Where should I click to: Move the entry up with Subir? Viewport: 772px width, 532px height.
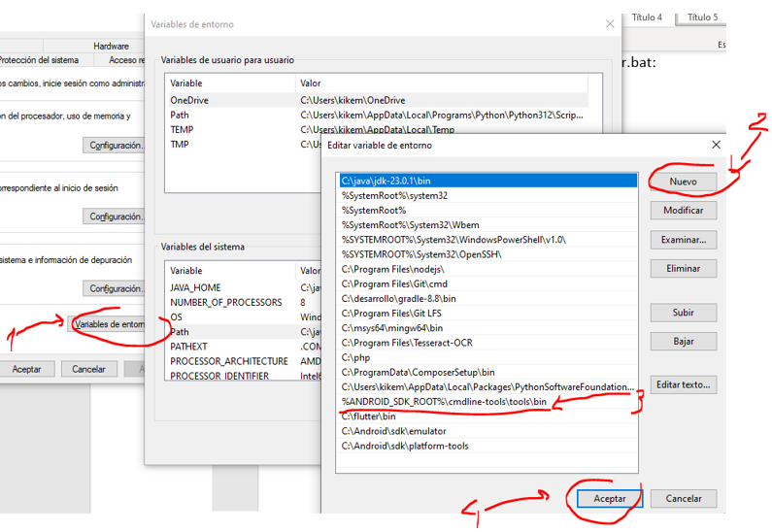pyautogui.click(x=684, y=313)
